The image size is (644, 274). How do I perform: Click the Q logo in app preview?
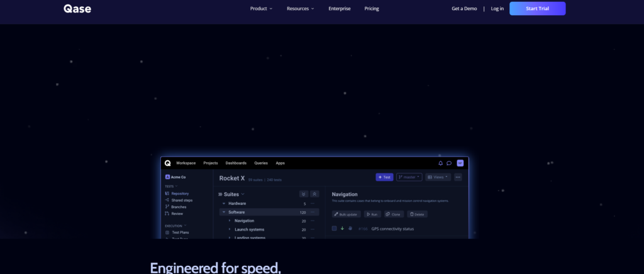click(x=168, y=163)
